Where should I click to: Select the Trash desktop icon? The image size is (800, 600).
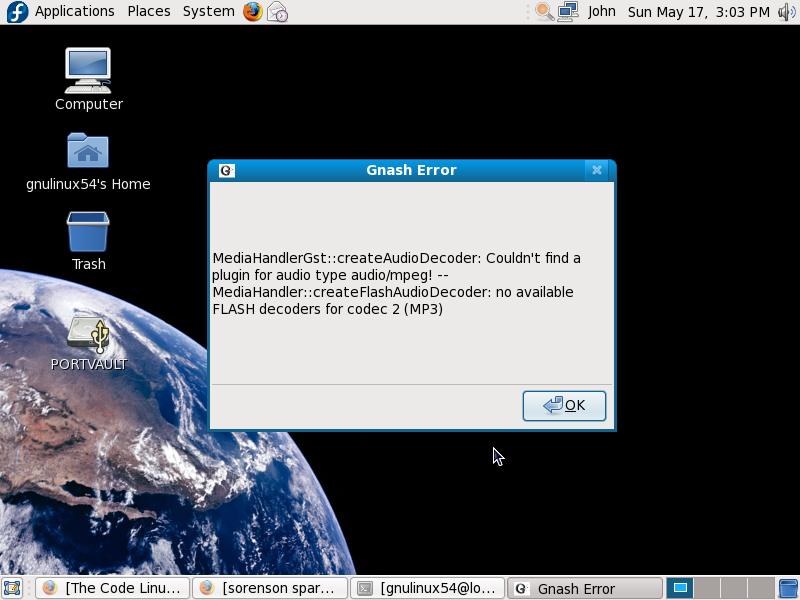pos(88,241)
